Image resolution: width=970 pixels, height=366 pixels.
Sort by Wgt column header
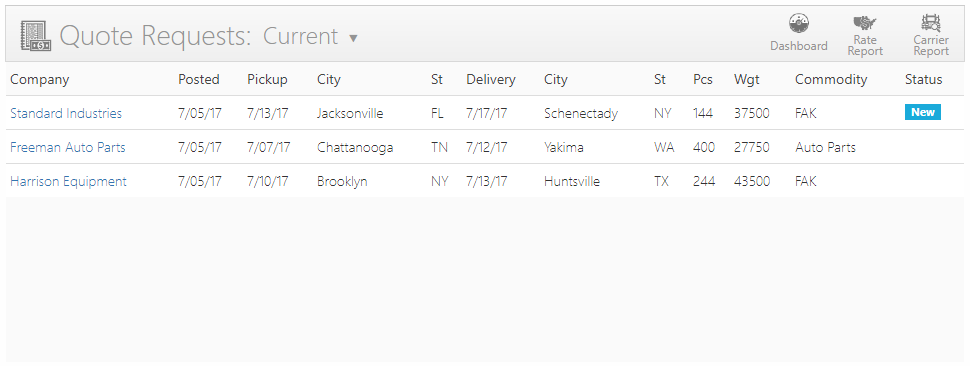pyautogui.click(x=747, y=80)
